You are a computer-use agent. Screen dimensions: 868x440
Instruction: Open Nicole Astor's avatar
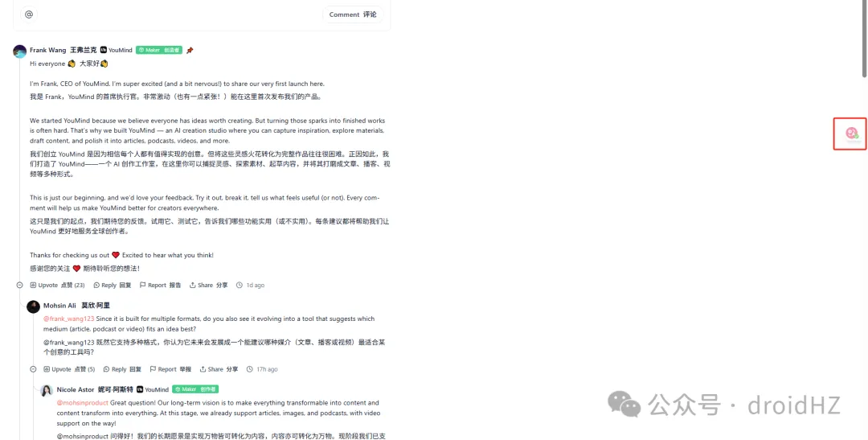coord(47,390)
